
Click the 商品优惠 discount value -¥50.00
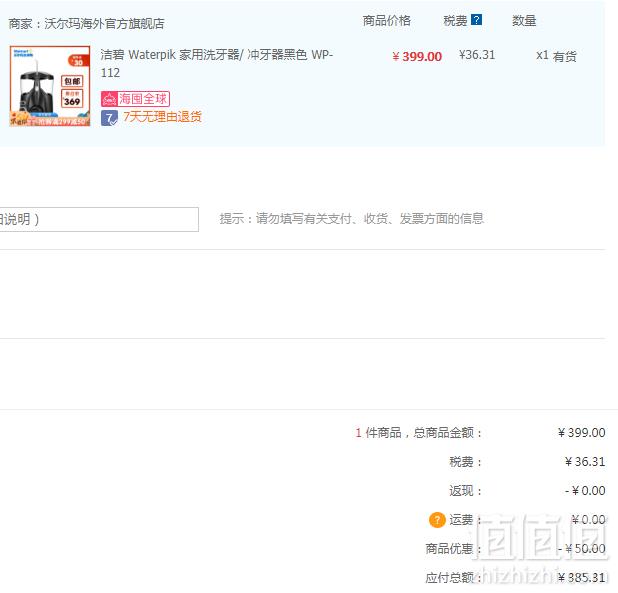pyautogui.click(x=581, y=548)
